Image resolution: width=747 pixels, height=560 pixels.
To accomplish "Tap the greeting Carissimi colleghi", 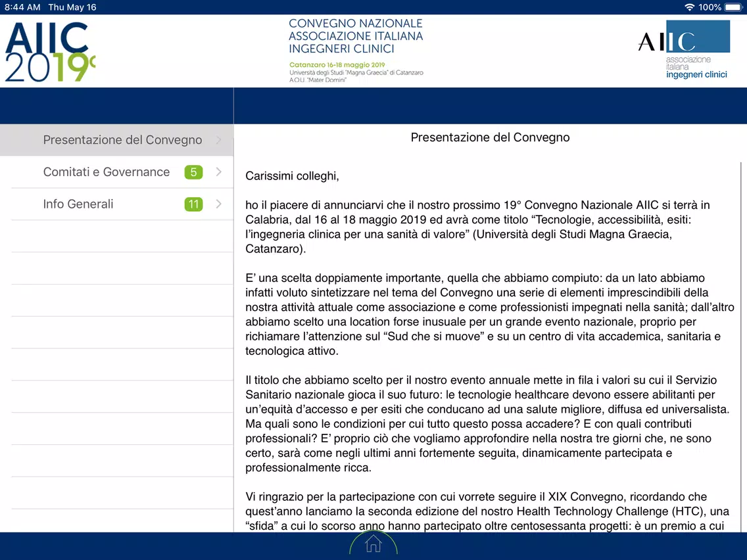I will 292,176.
